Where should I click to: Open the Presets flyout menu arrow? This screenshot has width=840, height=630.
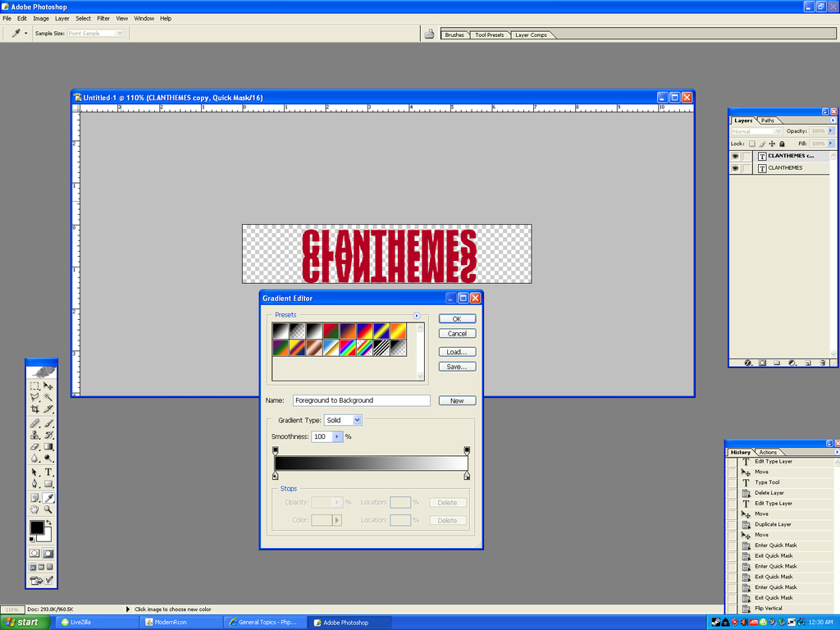[417, 316]
